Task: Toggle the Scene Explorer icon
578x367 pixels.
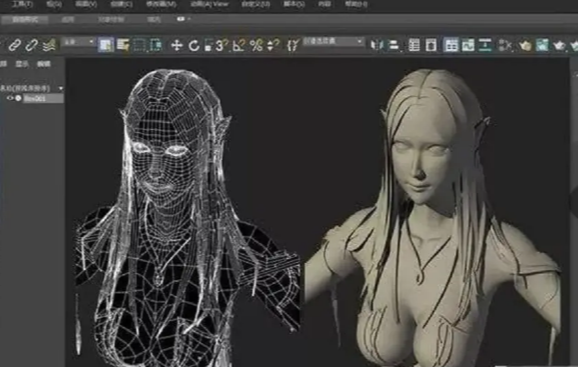Action: (x=414, y=45)
